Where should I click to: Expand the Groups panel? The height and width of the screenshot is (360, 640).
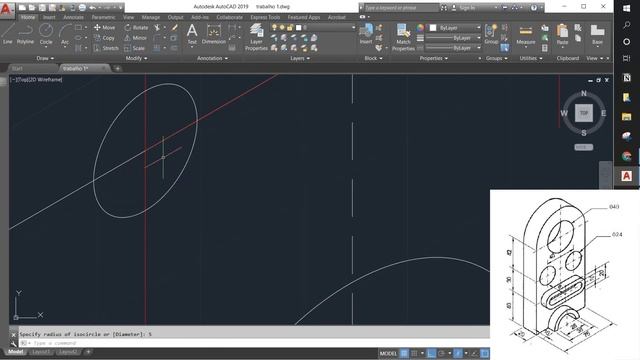click(x=497, y=58)
